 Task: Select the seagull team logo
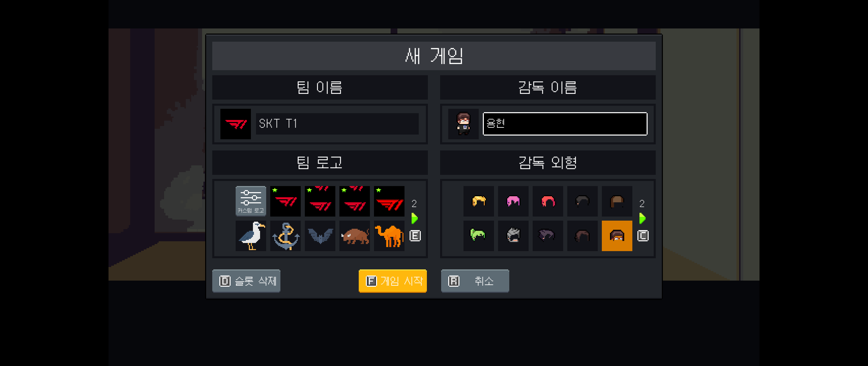[251, 236]
